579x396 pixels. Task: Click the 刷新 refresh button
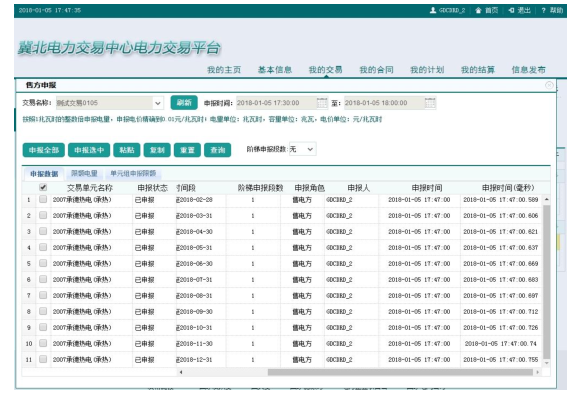[x=184, y=103]
